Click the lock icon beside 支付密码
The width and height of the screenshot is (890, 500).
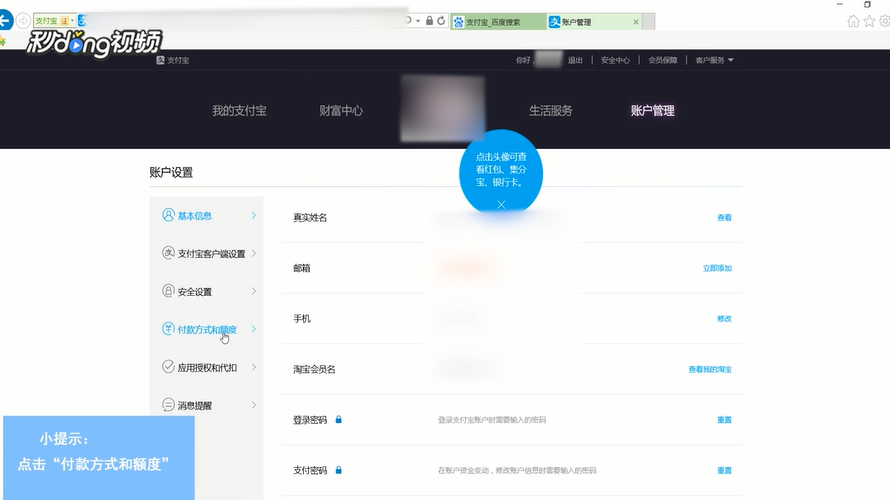tap(338, 470)
